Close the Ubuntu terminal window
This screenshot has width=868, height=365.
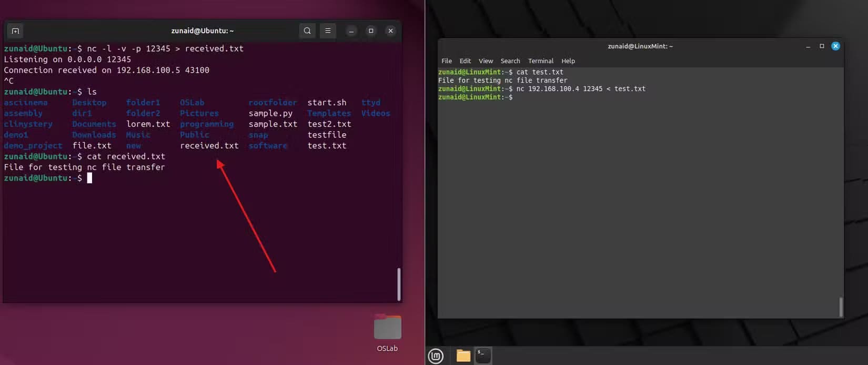390,31
